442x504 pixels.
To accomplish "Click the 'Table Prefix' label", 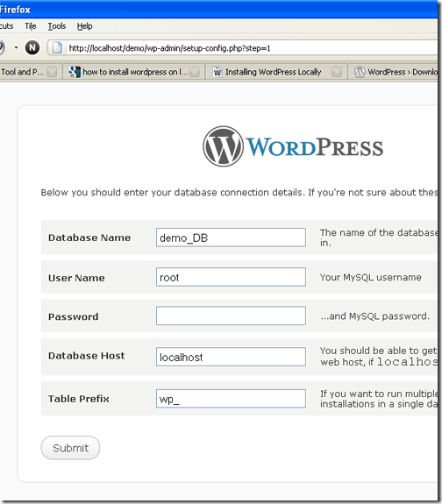I will click(79, 399).
